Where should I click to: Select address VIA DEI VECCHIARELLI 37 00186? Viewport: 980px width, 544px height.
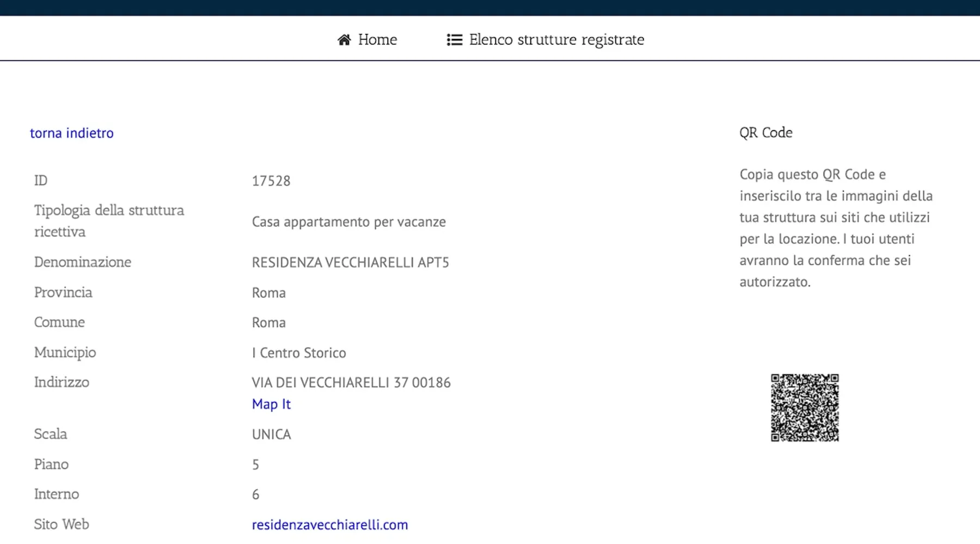point(351,383)
